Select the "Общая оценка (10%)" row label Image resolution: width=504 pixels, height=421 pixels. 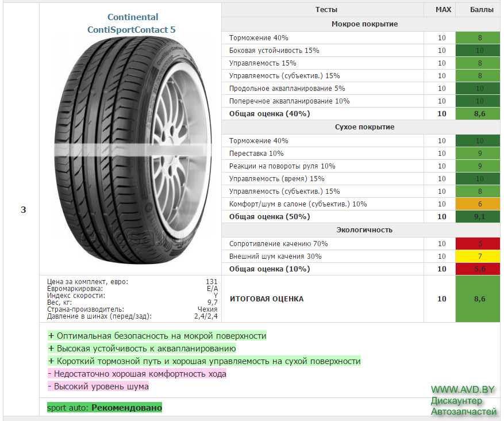pos(270,269)
